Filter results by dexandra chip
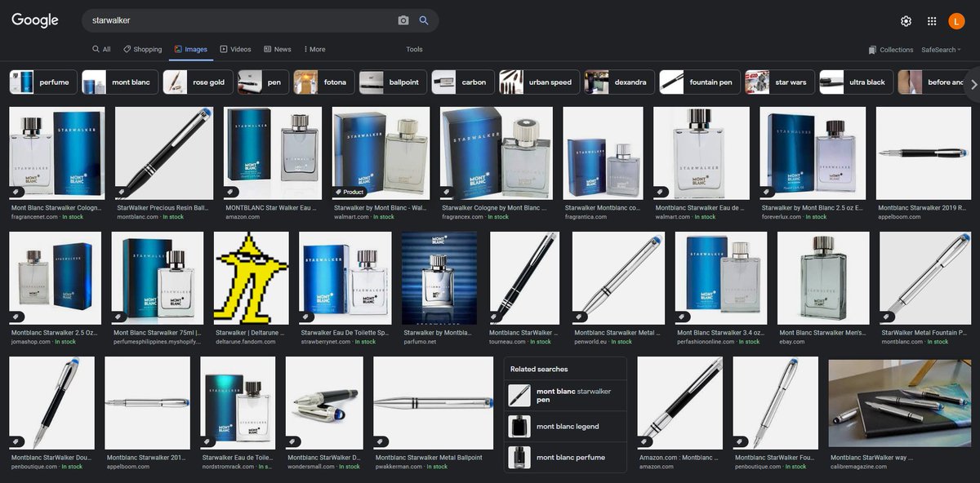Screen dimensions: 980x483 pyautogui.click(x=620, y=82)
